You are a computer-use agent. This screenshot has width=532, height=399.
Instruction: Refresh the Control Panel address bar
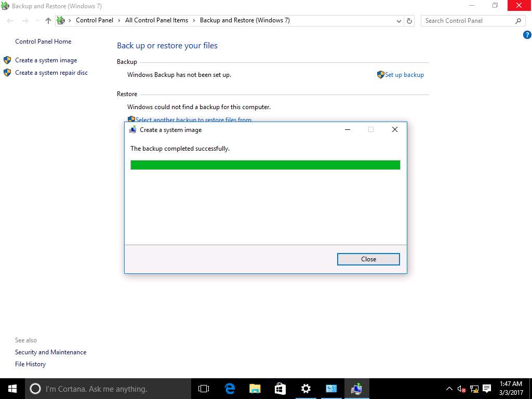[409, 21]
